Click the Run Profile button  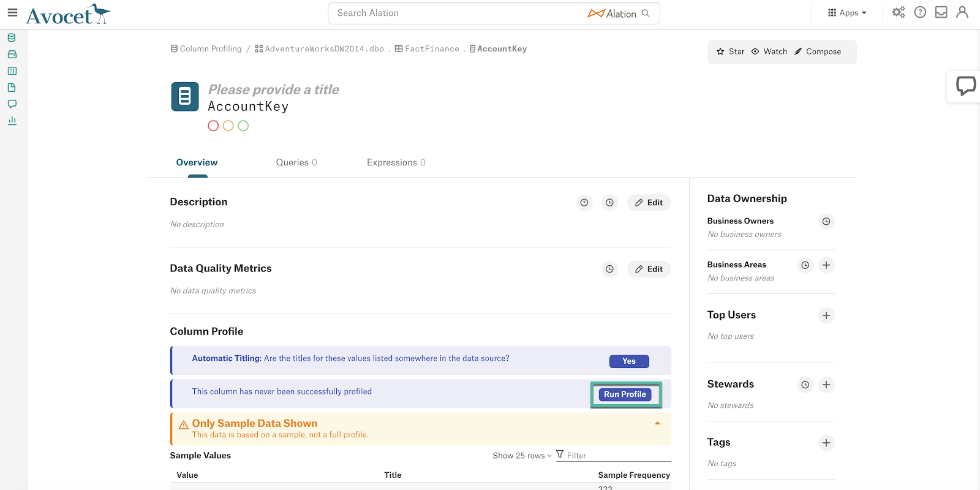point(625,394)
